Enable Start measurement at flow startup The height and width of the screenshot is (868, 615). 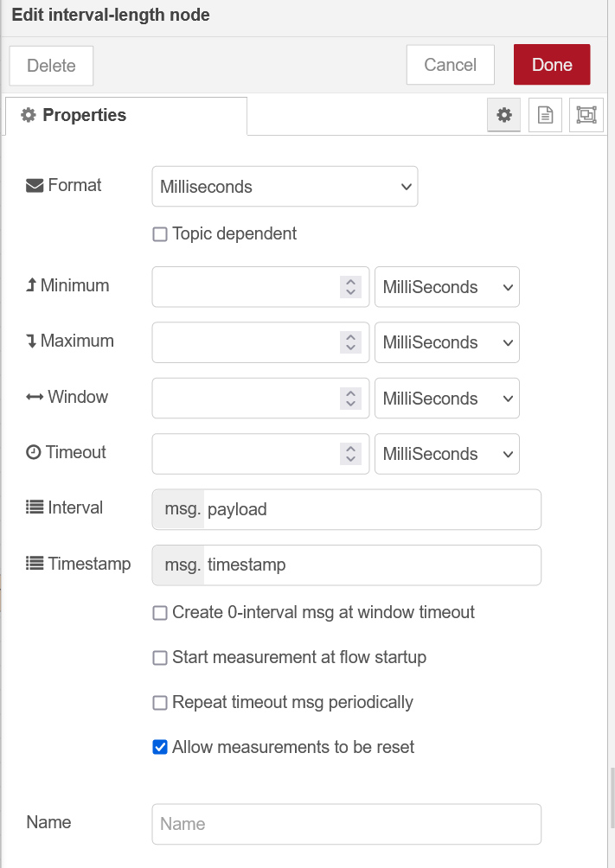(160, 658)
